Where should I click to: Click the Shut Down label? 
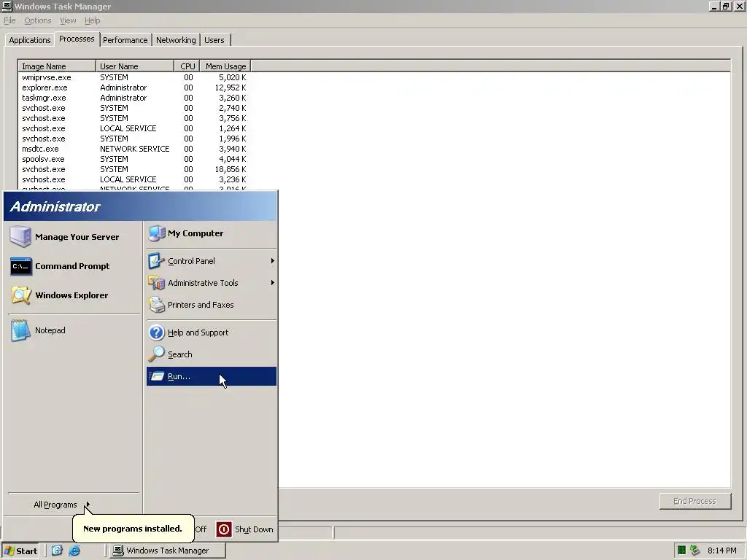254,529
